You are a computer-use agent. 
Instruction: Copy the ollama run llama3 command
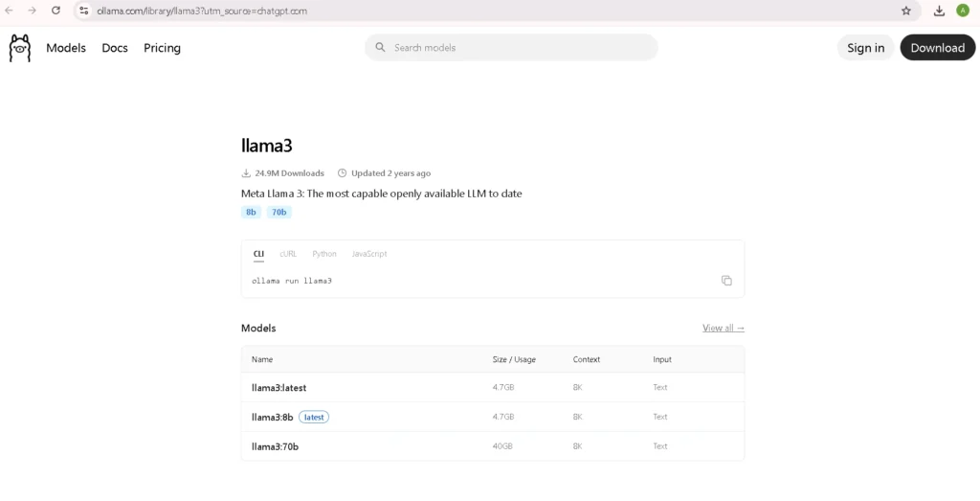[x=726, y=281]
